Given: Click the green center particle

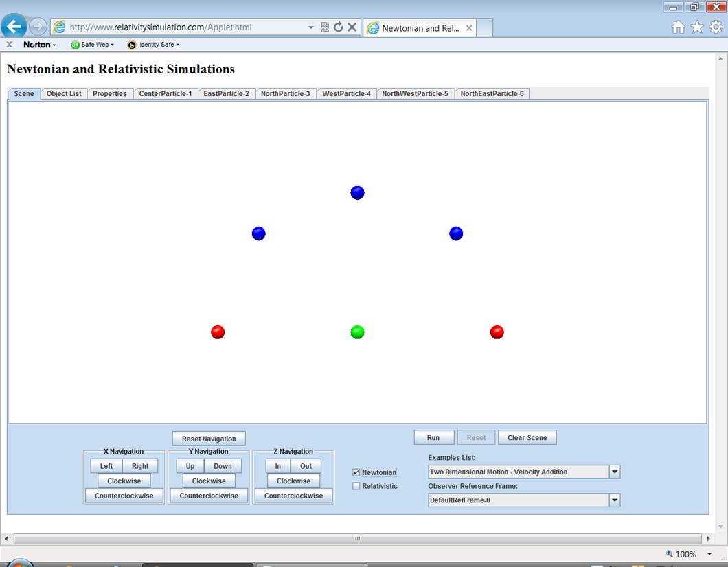Looking at the screenshot, I should pyautogui.click(x=357, y=332).
